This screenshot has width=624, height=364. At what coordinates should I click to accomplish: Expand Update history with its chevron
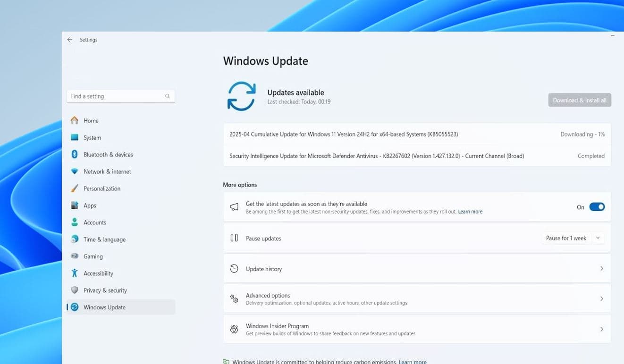coord(602,269)
